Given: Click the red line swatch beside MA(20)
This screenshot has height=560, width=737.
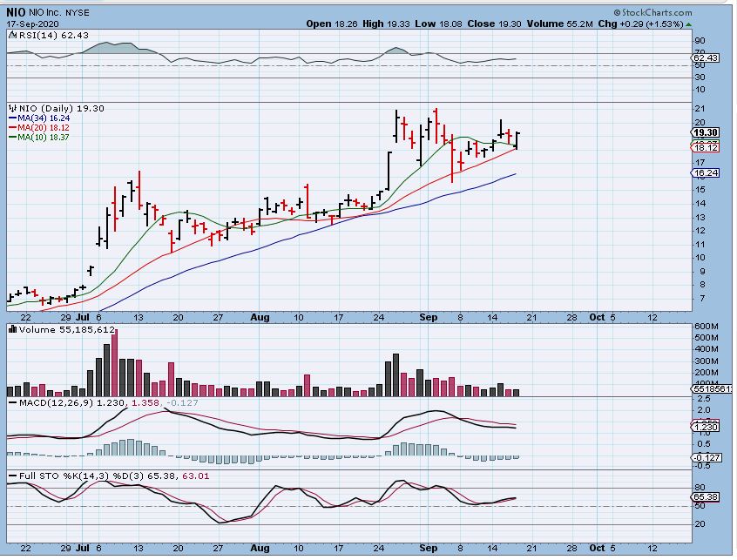Looking at the screenshot, I should click(x=12, y=128).
